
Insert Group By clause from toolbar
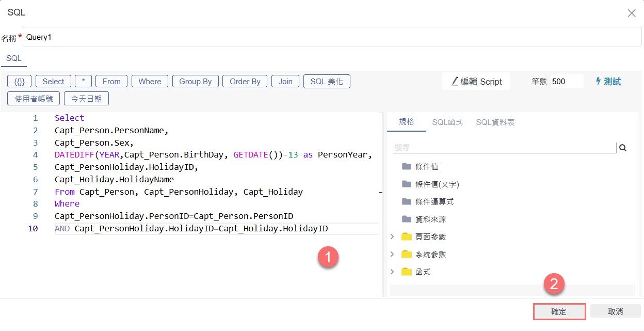196,82
